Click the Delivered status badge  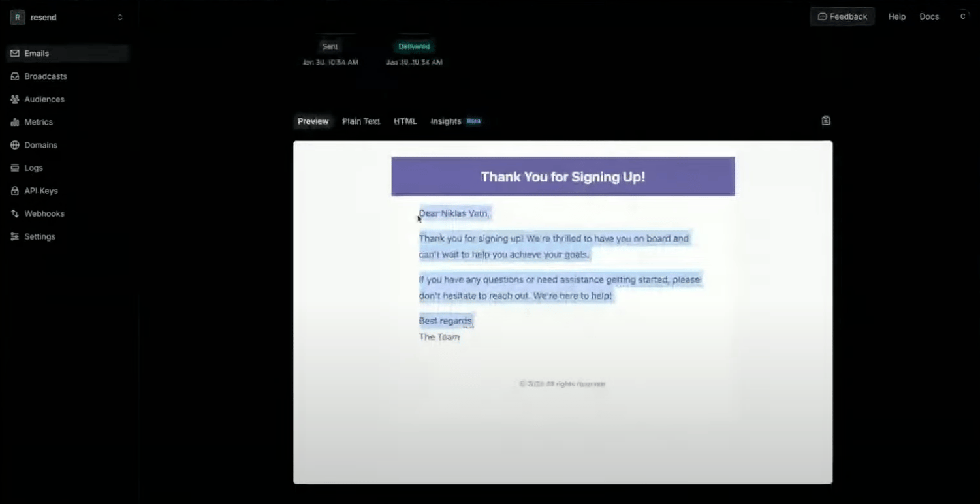[x=414, y=46]
